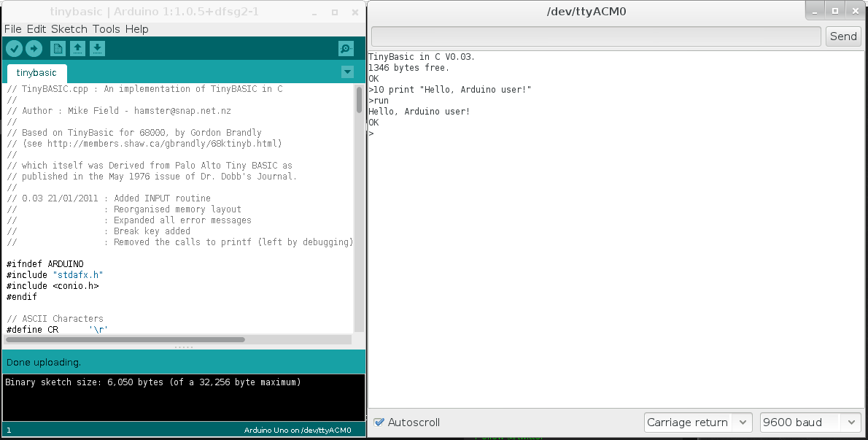The image size is (868, 440).
Task: Click the "#include <conio.h>" line
Action: coord(53,285)
